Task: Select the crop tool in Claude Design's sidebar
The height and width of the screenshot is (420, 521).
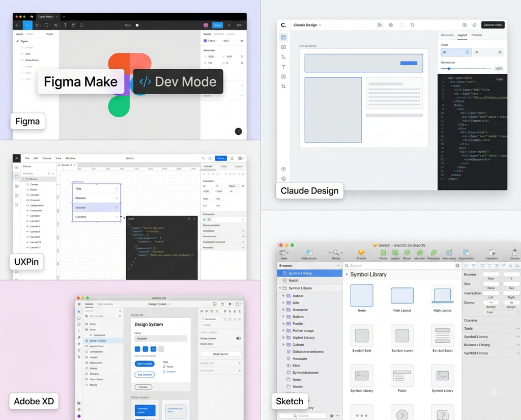Action: (x=283, y=87)
